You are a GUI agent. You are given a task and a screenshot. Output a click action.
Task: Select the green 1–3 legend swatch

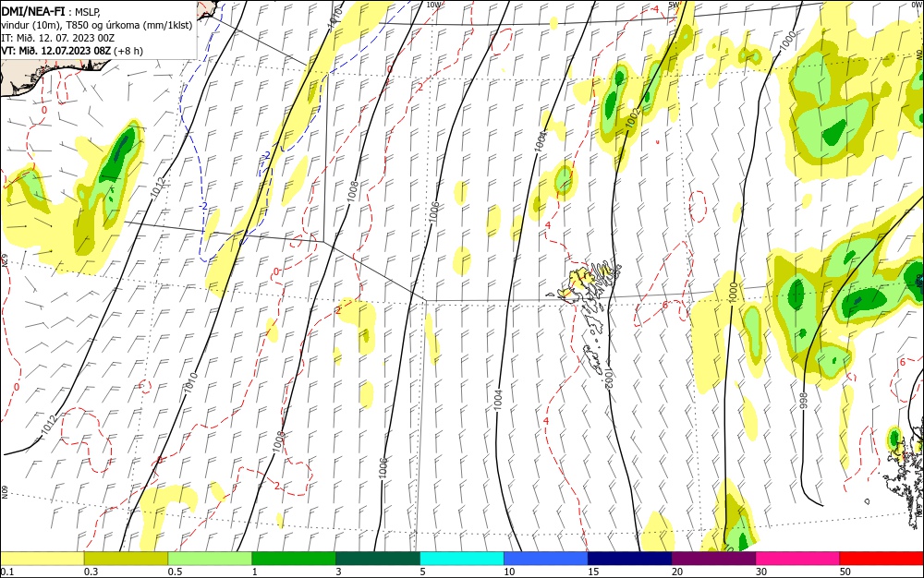coord(294,559)
